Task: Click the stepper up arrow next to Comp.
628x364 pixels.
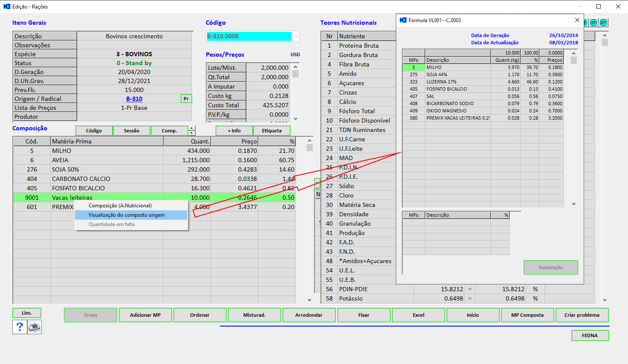Action: pyautogui.click(x=192, y=128)
